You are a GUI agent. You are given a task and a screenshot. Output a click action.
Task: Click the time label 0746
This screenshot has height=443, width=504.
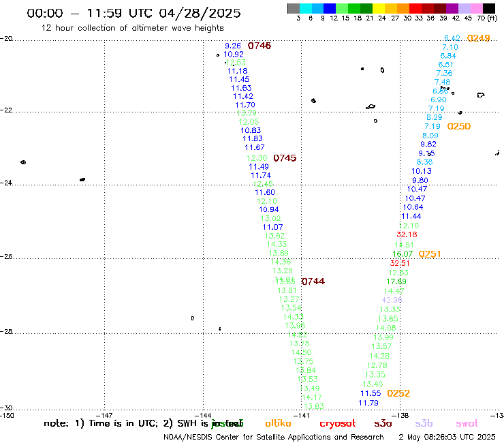pos(259,46)
